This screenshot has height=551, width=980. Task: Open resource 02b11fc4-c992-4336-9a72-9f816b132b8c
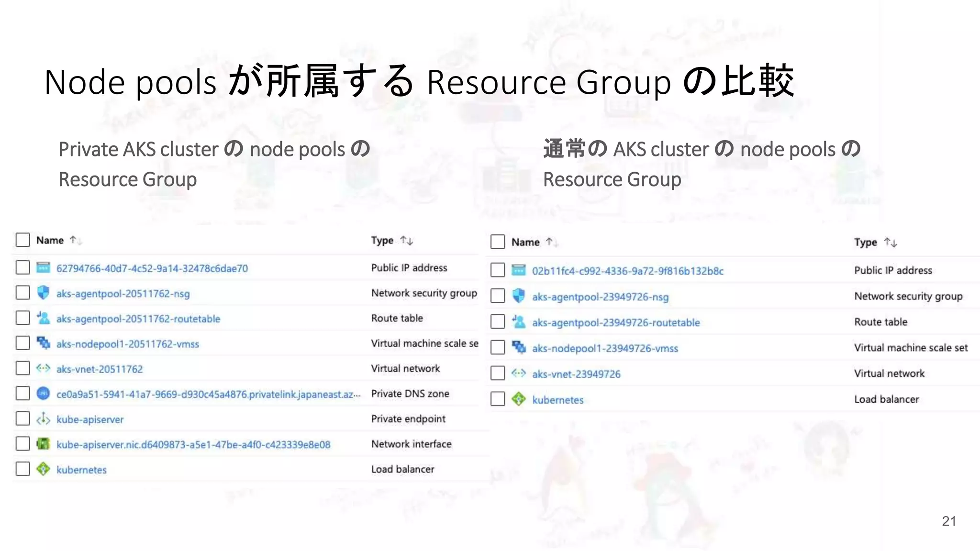(628, 271)
